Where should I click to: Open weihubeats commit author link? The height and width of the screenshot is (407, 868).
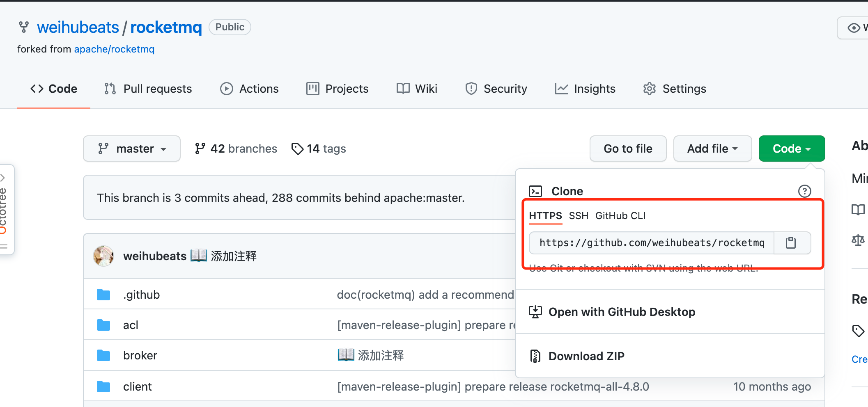click(x=155, y=256)
